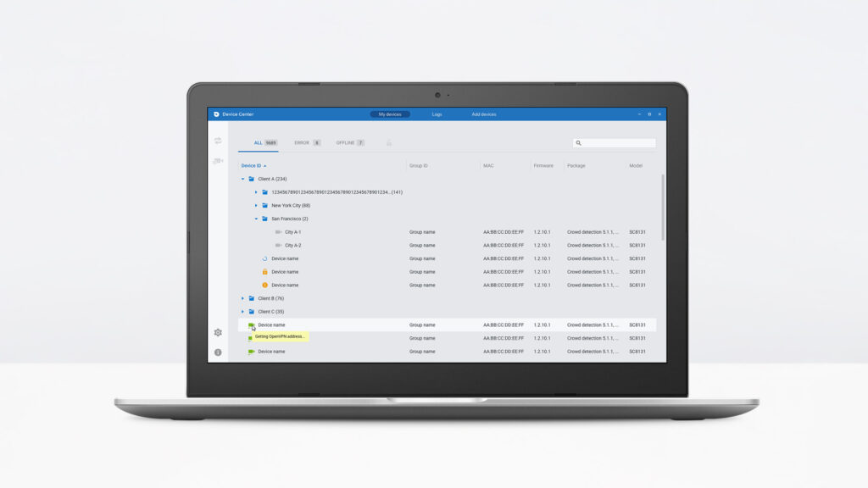Collapse the San Francisco folder
868x488 pixels.
click(x=256, y=219)
